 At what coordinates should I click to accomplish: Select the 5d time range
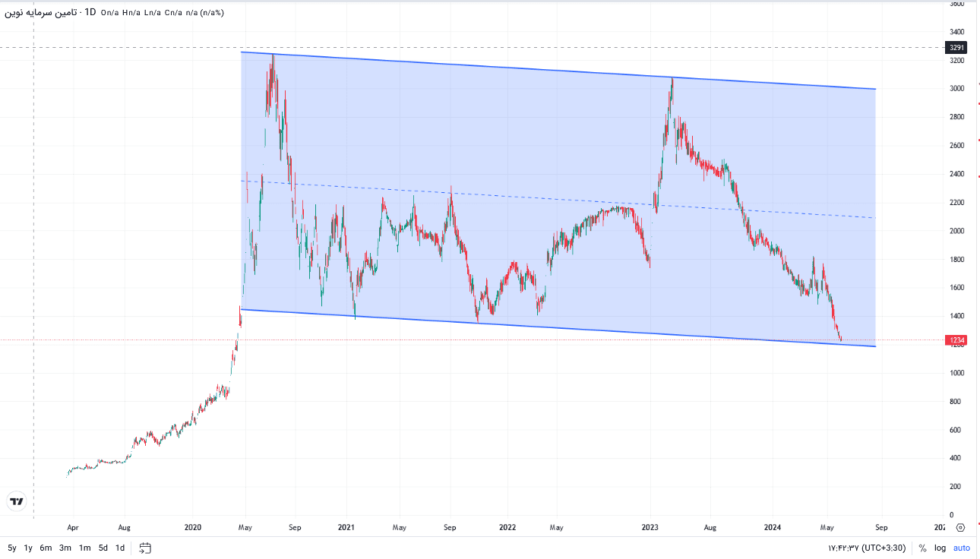tap(103, 548)
